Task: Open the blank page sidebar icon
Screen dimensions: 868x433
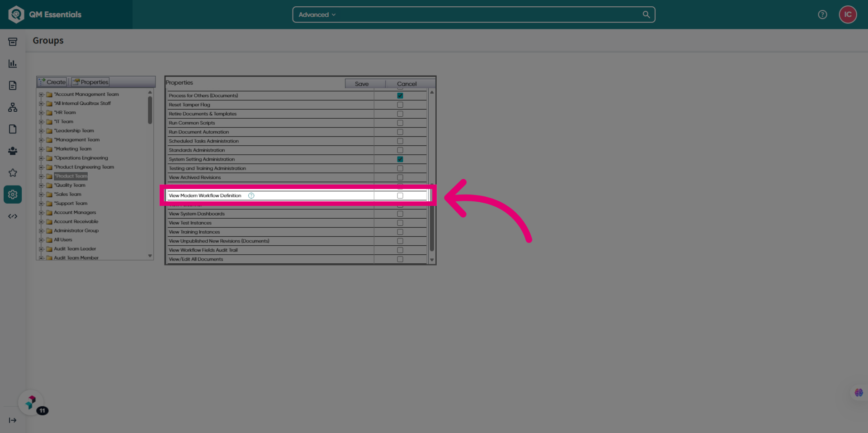Action: (x=13, y=129)
